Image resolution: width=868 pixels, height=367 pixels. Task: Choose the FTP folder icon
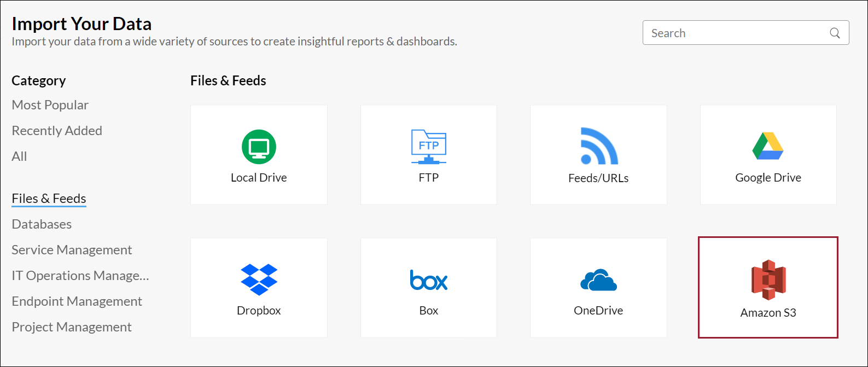(x=429, y=147)
